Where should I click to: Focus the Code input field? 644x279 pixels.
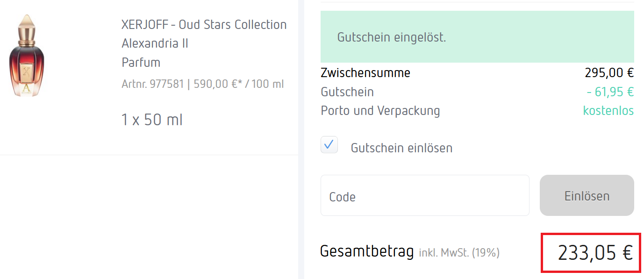pos(424,195)
